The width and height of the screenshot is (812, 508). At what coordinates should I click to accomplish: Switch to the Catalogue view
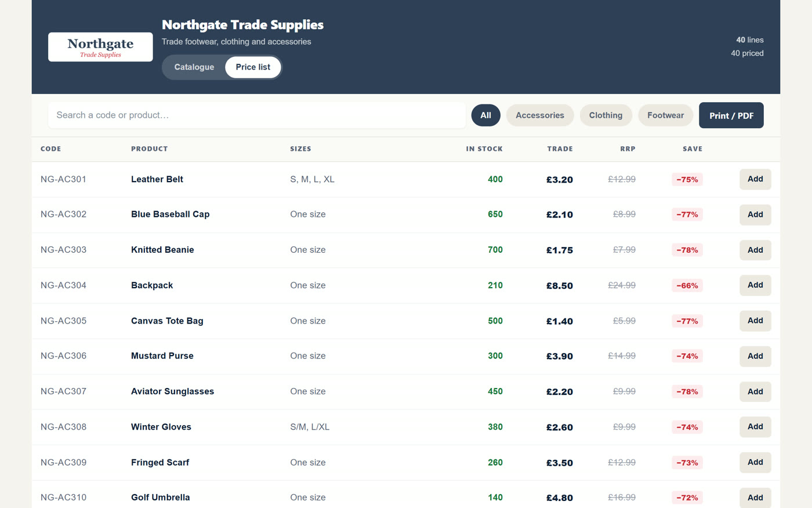(x=194, y=67)
